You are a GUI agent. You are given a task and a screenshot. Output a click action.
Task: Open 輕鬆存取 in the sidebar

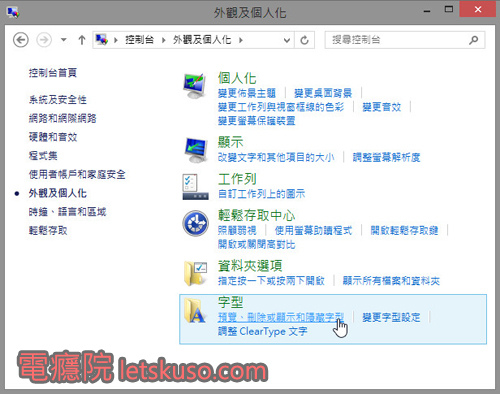[x=48, y=230]
